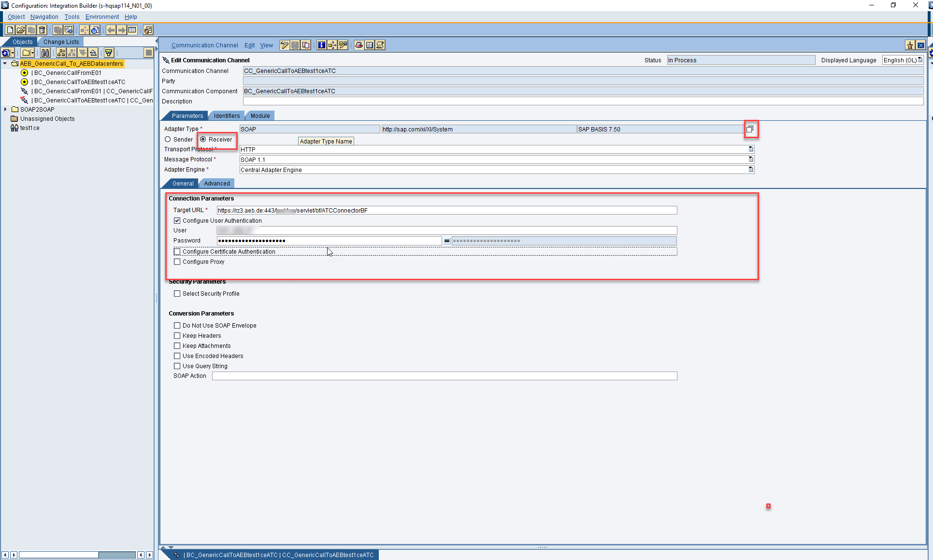This screenshot has width=933, height=560.
Task: Enable the Select Security Profile checkbox
Action: pos(177,293)
